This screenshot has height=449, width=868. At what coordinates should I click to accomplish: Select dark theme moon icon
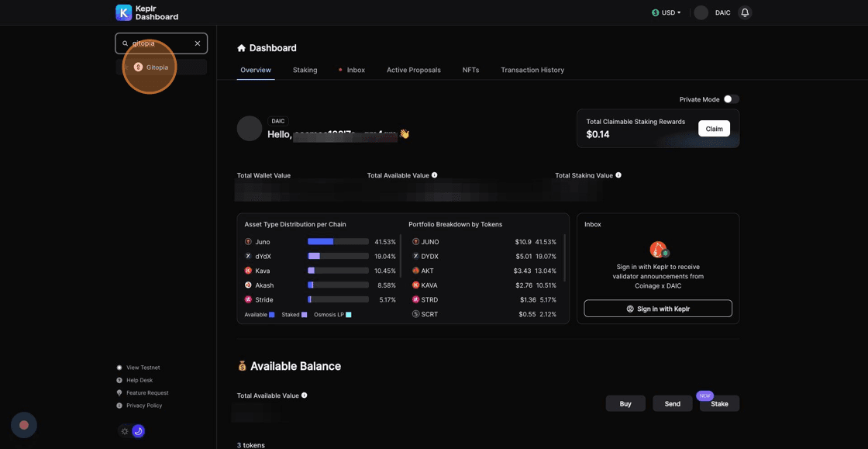click(x=139, y=431)
